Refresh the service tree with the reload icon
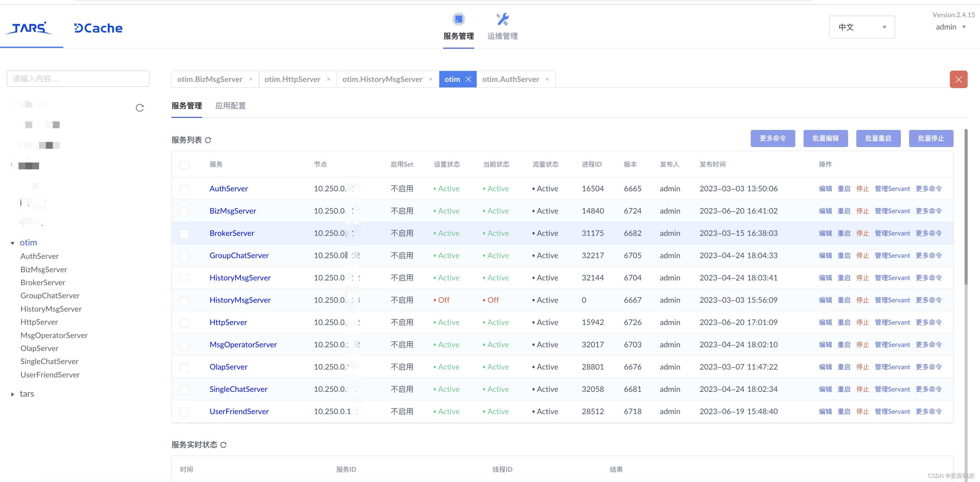 (x=139, y=108)
